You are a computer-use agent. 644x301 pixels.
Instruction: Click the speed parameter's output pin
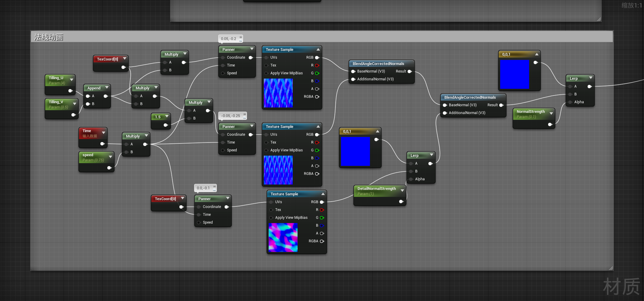[x=109, y=168]
